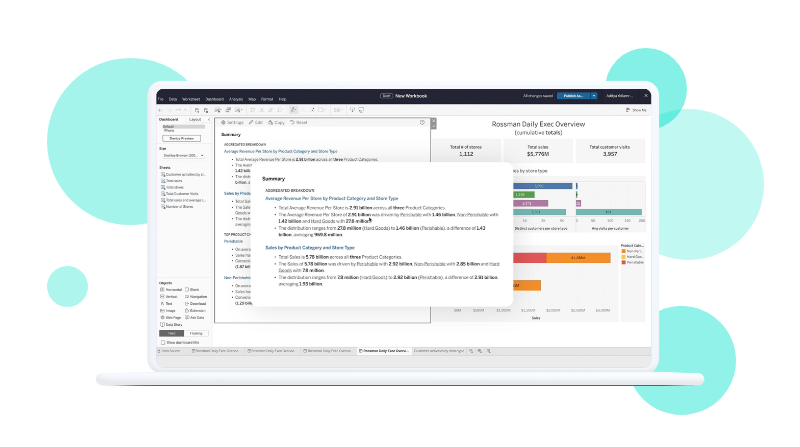Click the Show Me button
The image size is (800, 447).
coord(634,109)
